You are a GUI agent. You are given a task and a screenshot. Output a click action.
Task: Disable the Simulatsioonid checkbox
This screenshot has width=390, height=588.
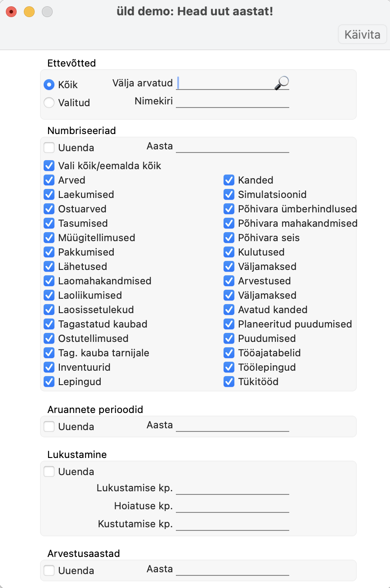click(x=229, y=194)
